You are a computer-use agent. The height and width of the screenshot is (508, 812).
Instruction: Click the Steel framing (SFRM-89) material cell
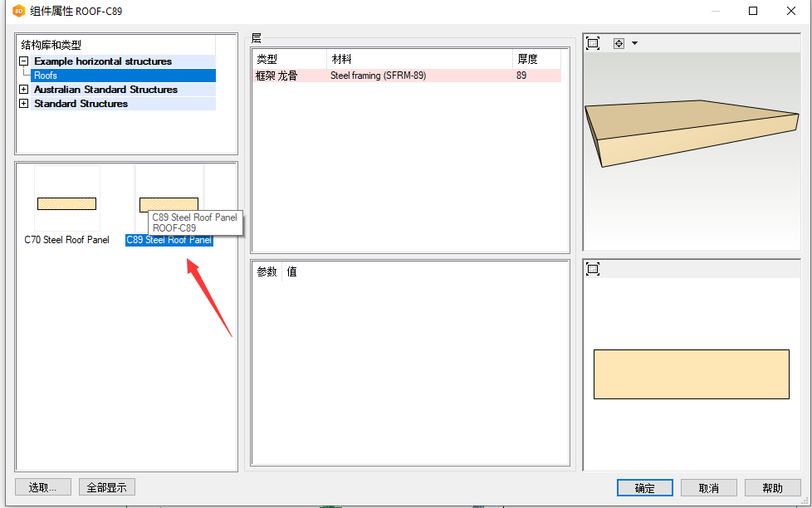(378, 76)
